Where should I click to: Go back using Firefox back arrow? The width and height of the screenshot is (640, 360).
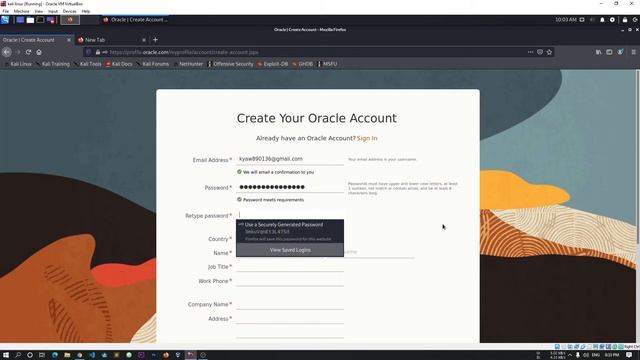click(7, 52)
